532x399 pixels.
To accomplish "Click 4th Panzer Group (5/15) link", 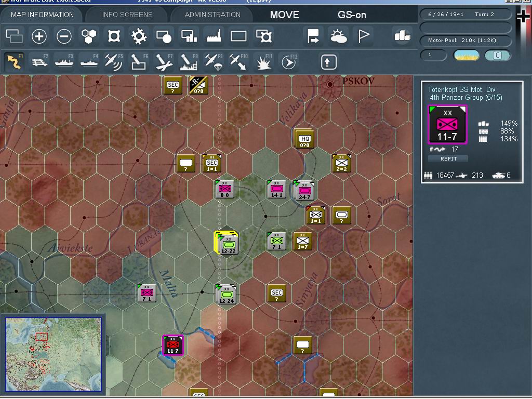I will pyautogui.click(x=466, y=97).
